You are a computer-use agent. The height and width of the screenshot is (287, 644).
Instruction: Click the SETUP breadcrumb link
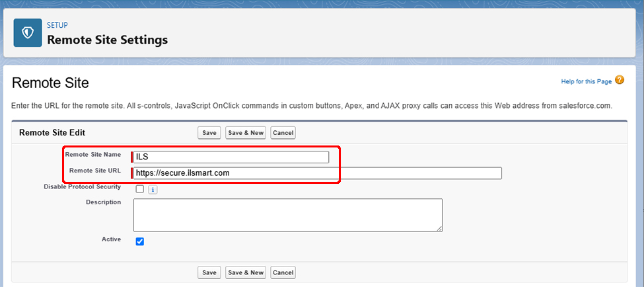click(57, 25)
